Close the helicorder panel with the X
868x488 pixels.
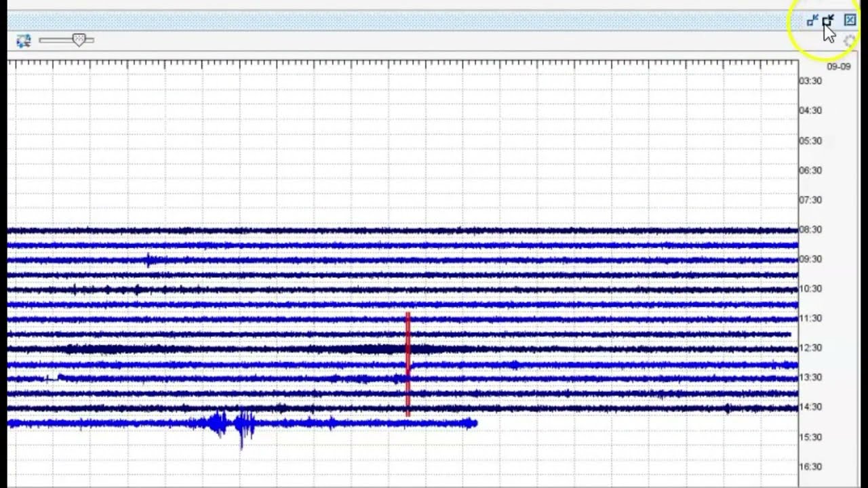850,20
